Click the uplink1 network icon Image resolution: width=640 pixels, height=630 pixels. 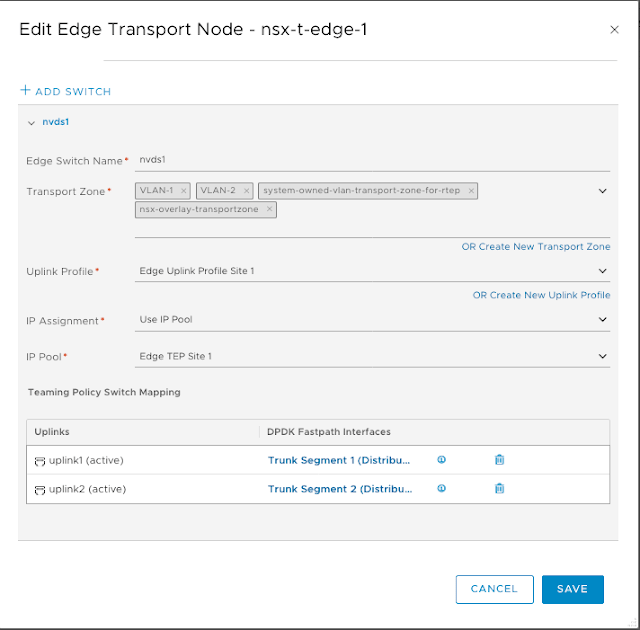click(x=40, y=461)
